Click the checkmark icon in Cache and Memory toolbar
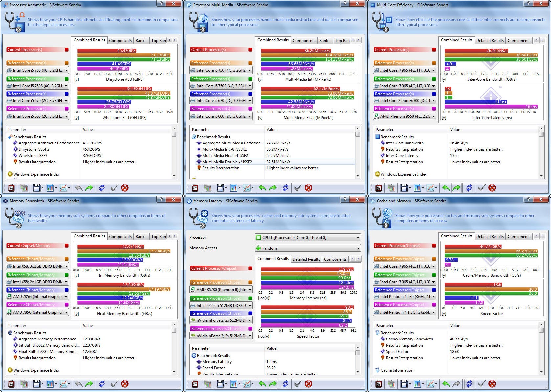 (x=482, y=384)
